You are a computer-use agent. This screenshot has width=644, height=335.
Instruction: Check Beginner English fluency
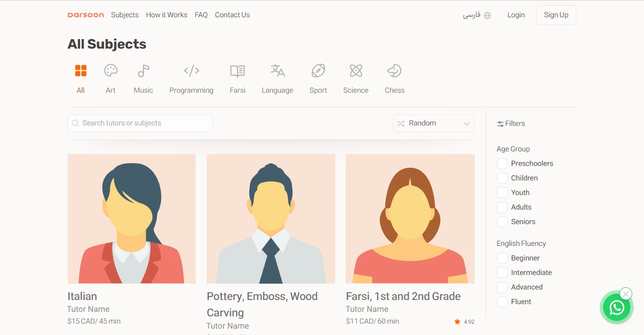click(x=502, y=258)
